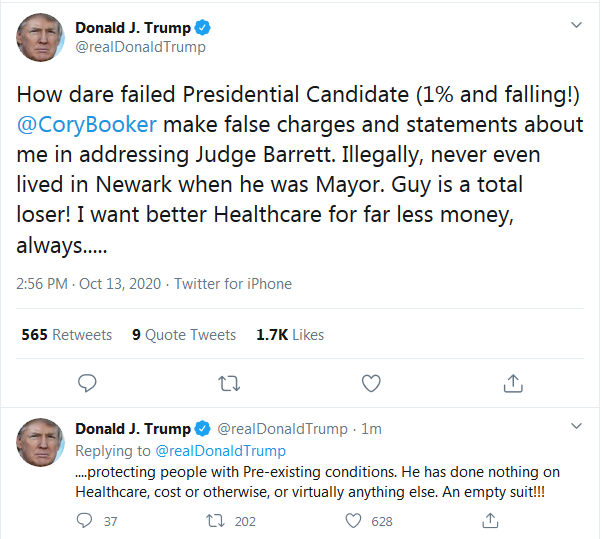Click the Twitter for iPhone source label
This screenshot has height=539, width=602.
point(233,284)
